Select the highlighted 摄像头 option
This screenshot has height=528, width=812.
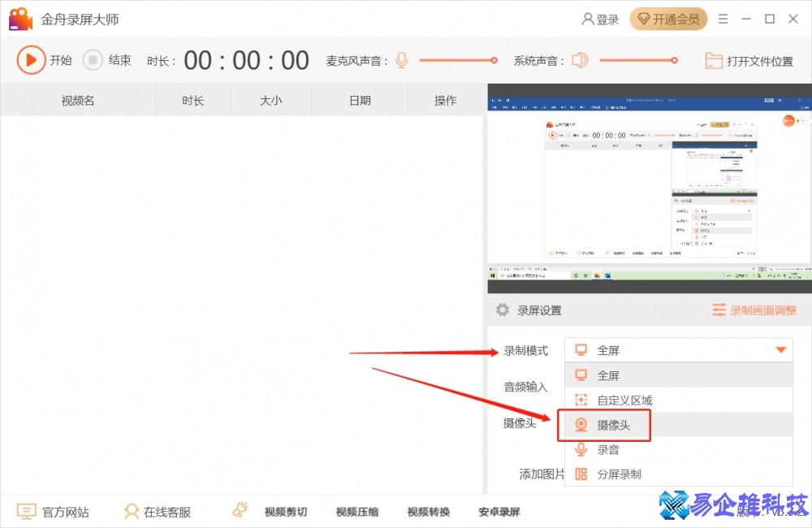(604, 424)
